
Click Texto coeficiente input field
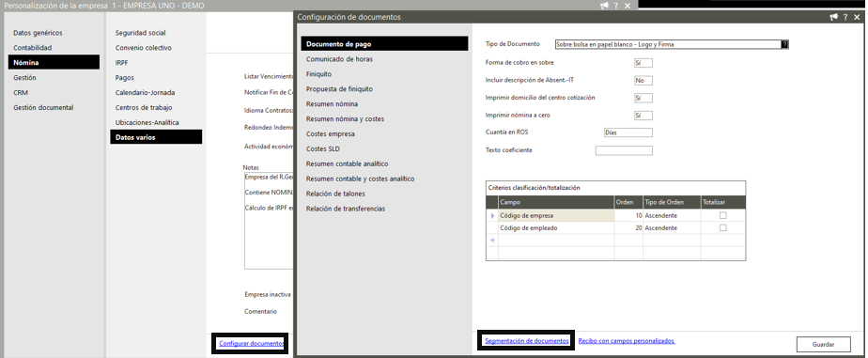tap(624, 150)
